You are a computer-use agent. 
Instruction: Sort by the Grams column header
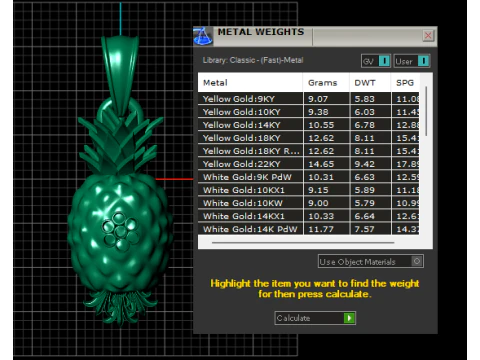(x=326, y=82)
